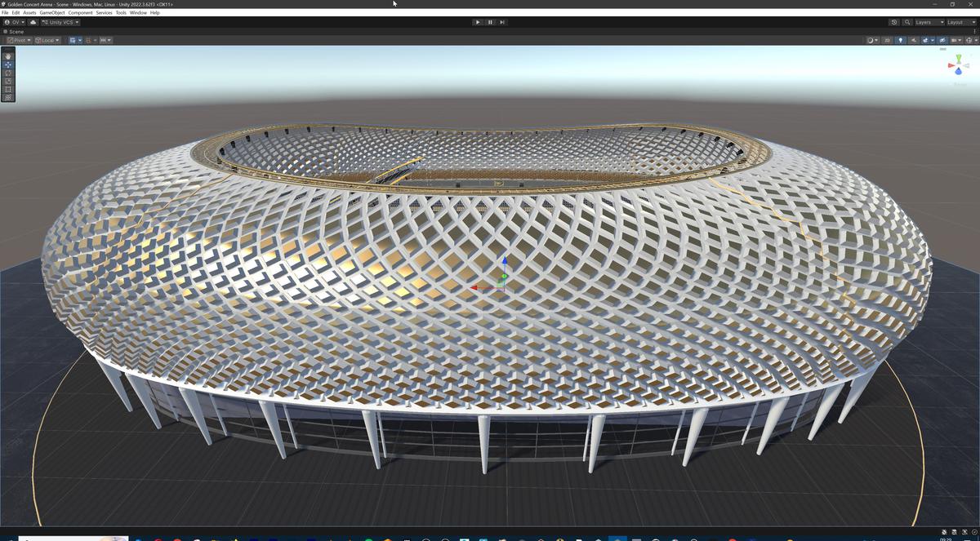Click the blue Z axis on orientation gizmo
Screen dimensions: 980x541
click(959, 72)
